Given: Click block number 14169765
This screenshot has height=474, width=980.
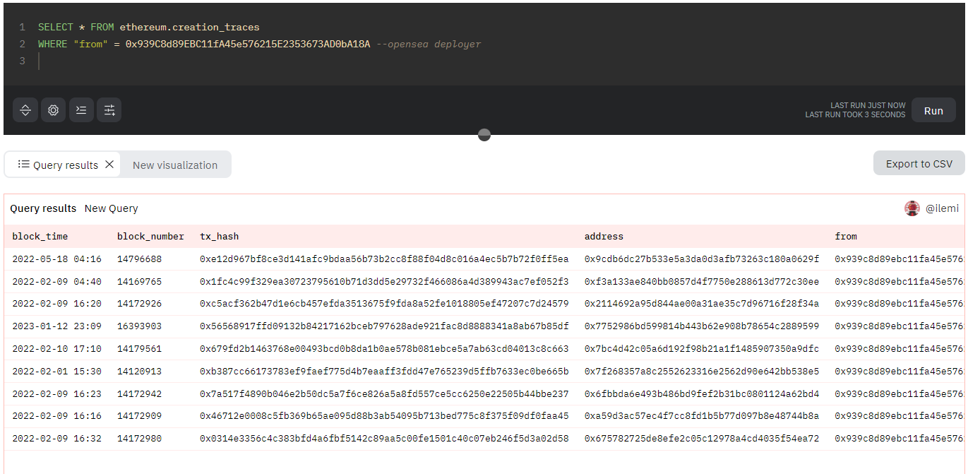Looking at the screenshot, I should [x=139, y=282].
